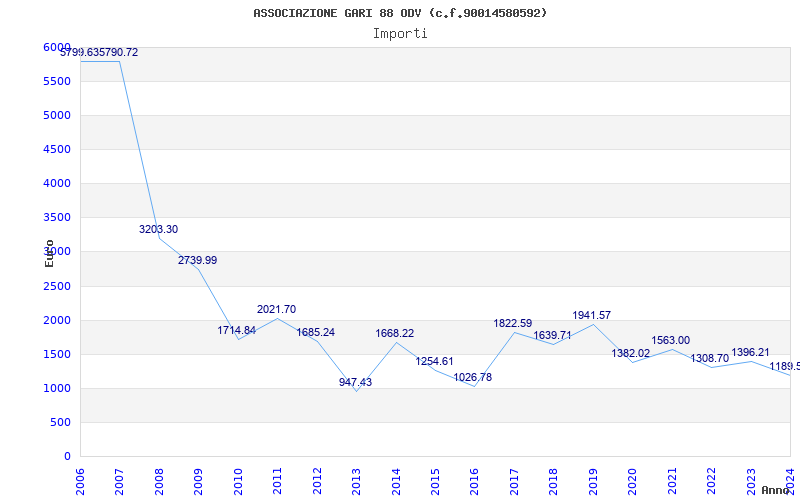Click the 1500 y-axis tick label
Viewport: 800px width, 500px height.
pyautogui.click(x=57, y=354)
